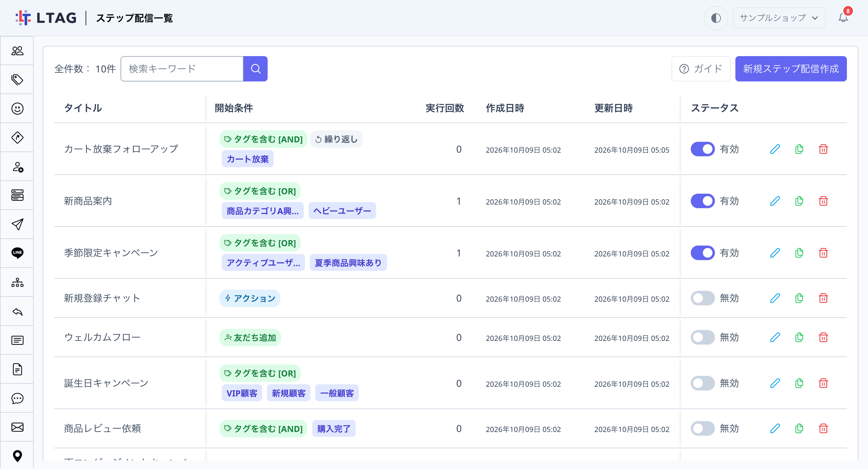
Task: Edit カート放棄フォローアップ with pencil icon
Action: [x=775, y=149]
